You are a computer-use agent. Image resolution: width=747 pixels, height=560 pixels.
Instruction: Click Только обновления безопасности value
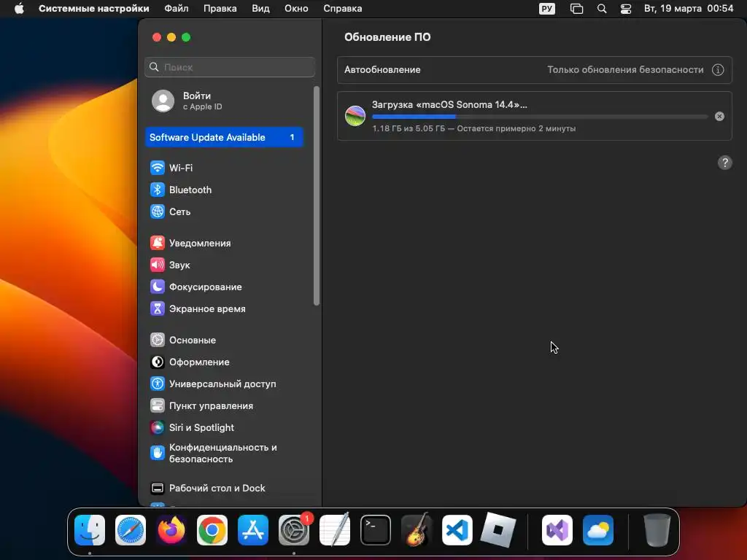tap(625, 69)
